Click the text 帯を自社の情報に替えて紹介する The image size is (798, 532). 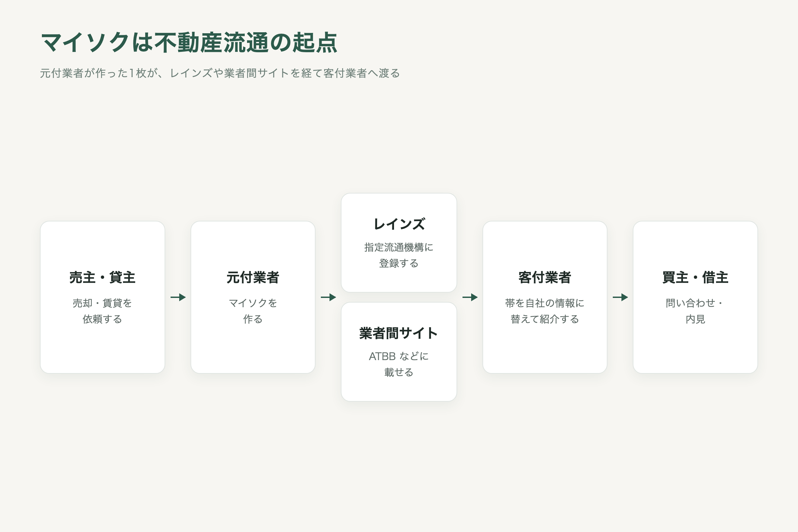point(545,311)
